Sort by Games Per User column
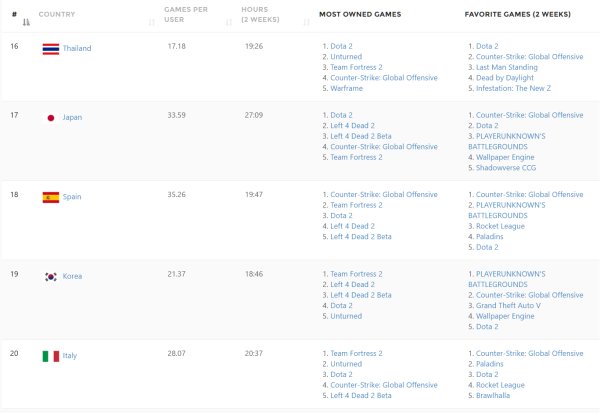The height and width of the screenshot is (413, 600). 229,22
